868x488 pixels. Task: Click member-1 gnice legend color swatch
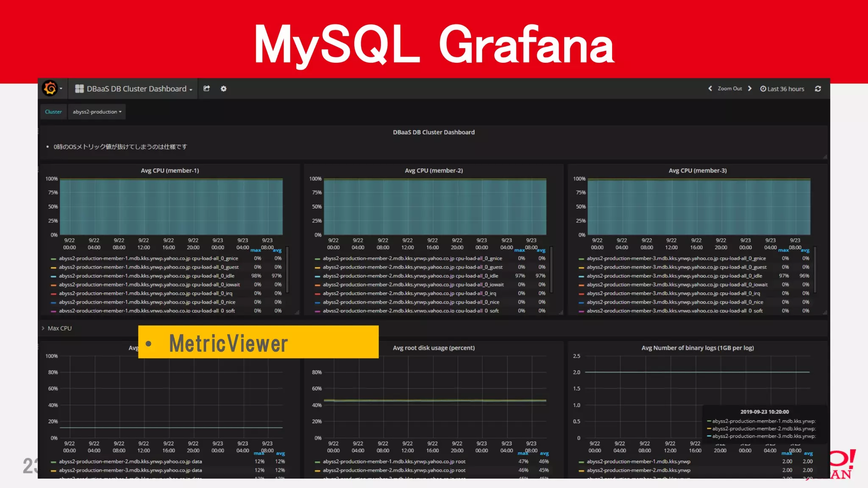[x=53, y=259]
